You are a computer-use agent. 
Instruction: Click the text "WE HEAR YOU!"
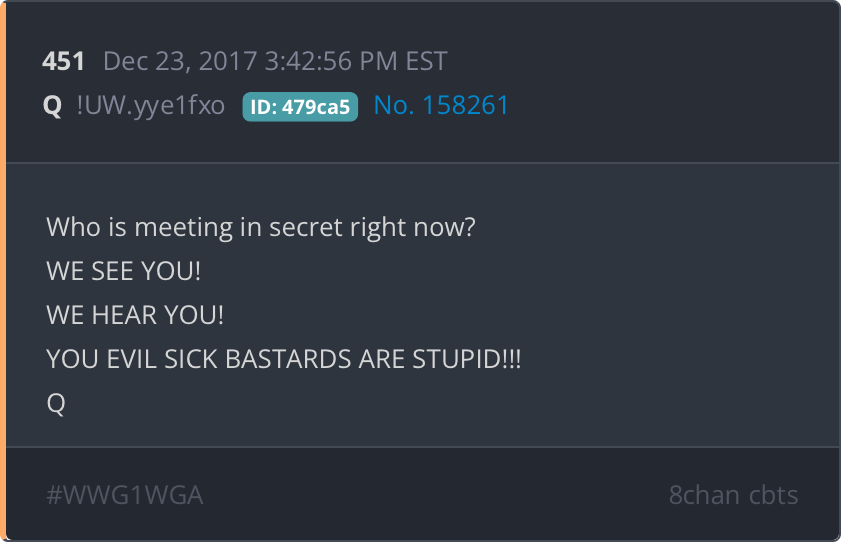(135, 315)
